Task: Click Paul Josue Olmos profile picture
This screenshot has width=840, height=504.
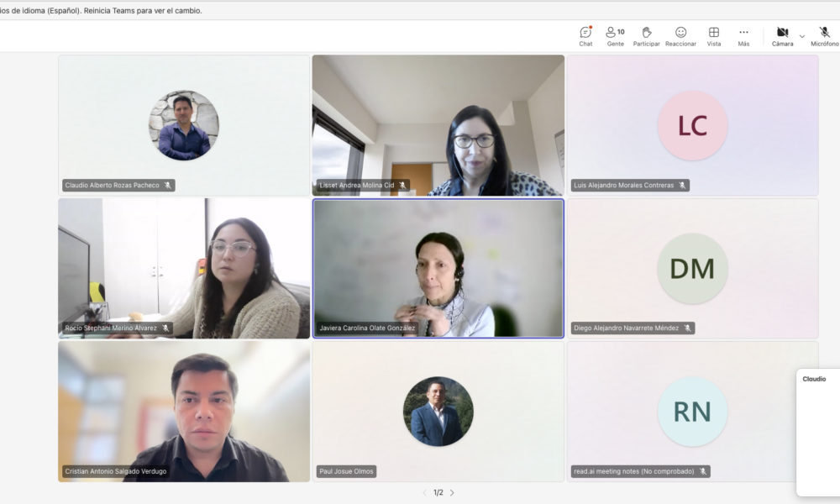Action: [438, 412]
